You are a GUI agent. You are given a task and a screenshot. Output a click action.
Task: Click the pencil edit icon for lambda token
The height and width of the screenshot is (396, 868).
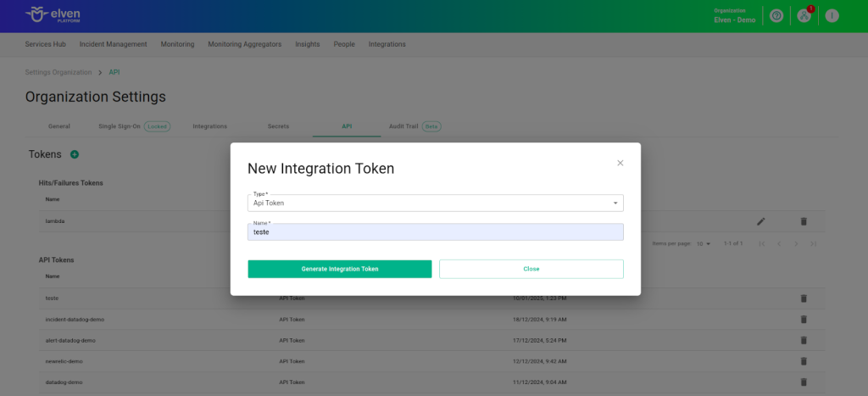(x=760, y=221)
